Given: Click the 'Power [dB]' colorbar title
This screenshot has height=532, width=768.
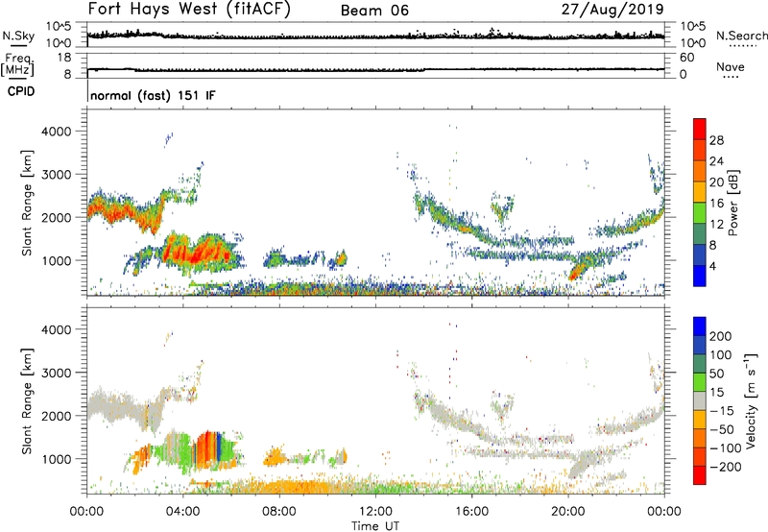Looking at the screenshot, I should click(732, 203).
